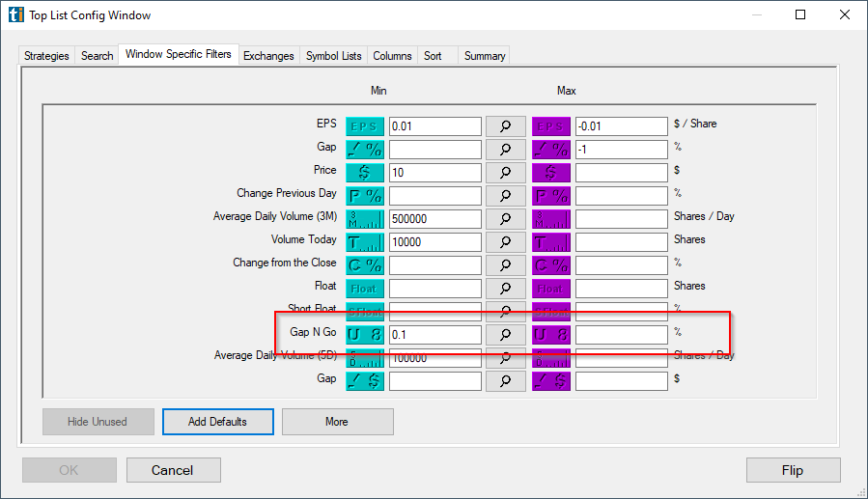Switch to the Search tab
868x499 pixels.
[x=97, y=56]
